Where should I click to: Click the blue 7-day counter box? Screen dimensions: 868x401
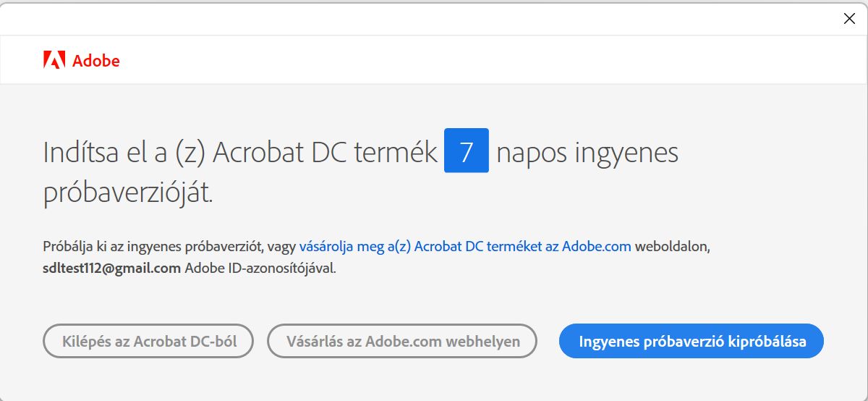[x=467, y=151]
